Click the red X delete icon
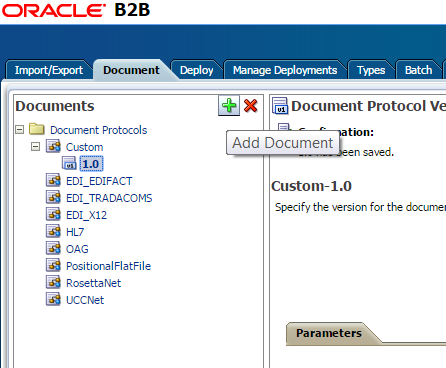This screenshot has width=446, height=368. (x=250, y=106)
